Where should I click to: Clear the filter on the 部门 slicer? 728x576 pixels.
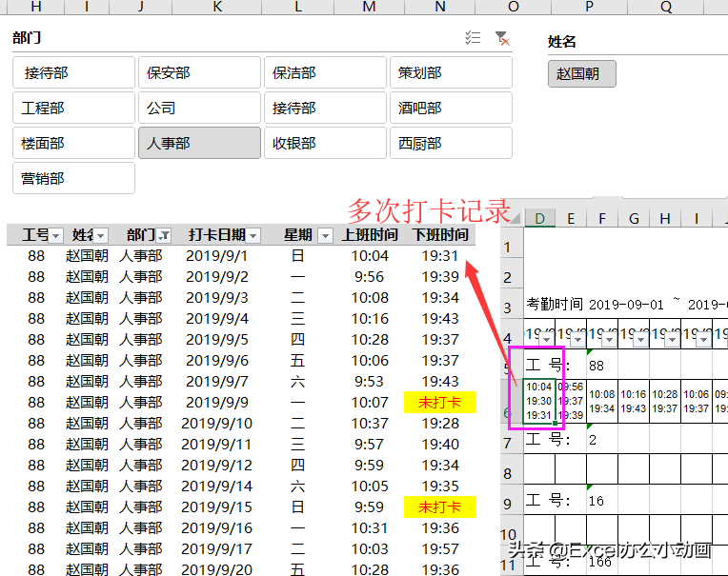point(502,38)
